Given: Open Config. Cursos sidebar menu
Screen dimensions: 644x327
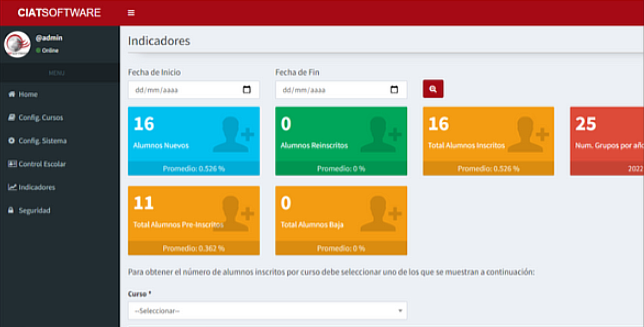Looking at the screenshot, I should 41,118.
